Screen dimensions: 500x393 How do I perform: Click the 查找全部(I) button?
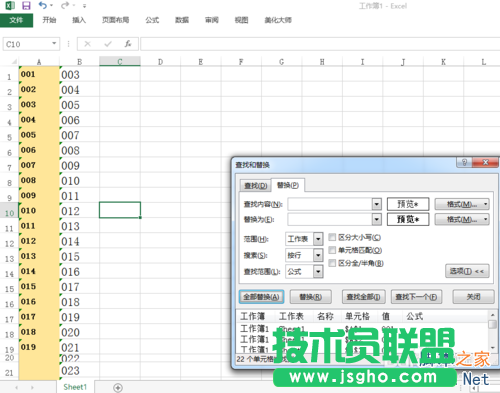pyautogui.click(x=364, y=297)
